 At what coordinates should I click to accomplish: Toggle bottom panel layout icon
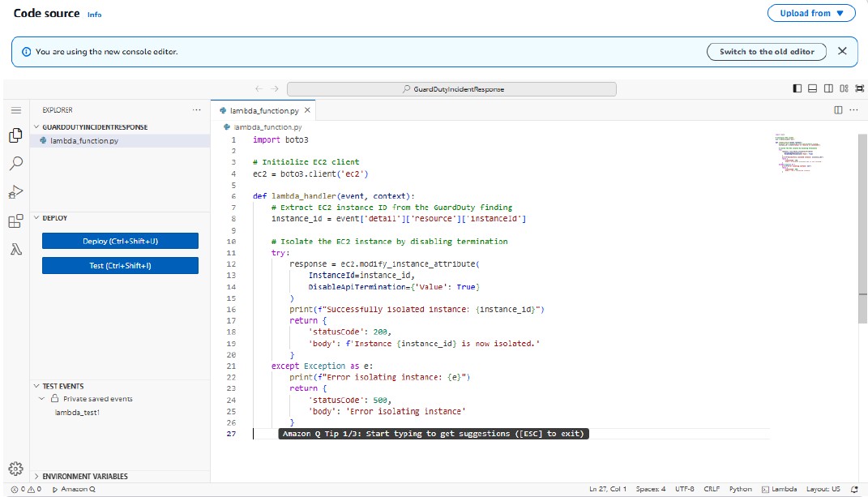click(813, 88)
